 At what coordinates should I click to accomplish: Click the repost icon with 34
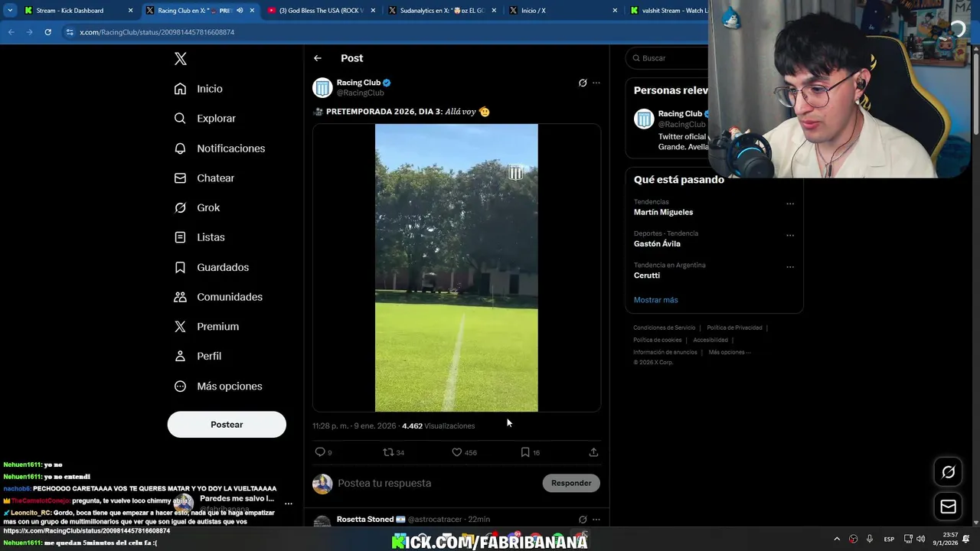click(x=388, y=452)
